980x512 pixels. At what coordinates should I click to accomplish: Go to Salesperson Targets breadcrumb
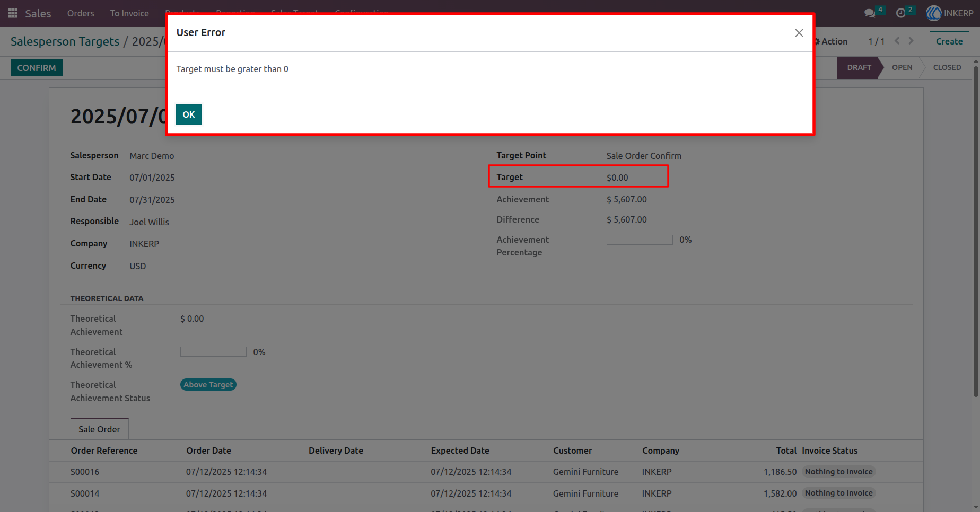pos(65,41)
